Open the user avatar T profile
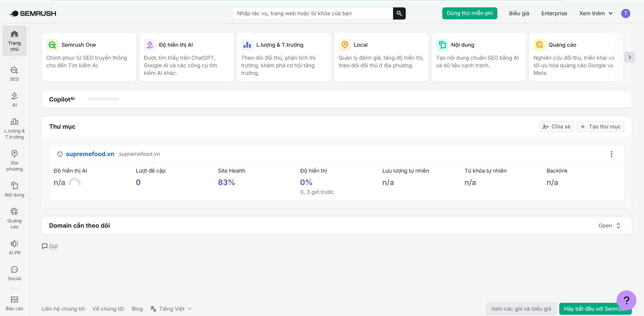Viewport: 644px width, 316px height. coord(625,13)
